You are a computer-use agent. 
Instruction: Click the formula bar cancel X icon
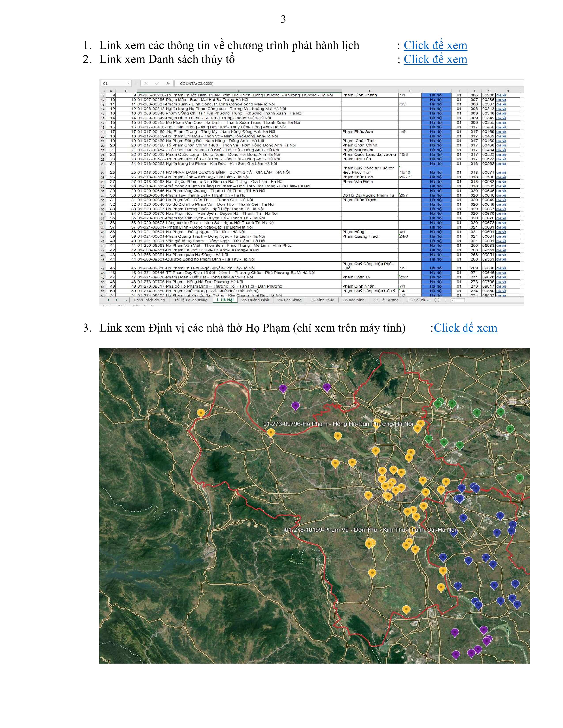pyautogui.click(x=146, y=83)
